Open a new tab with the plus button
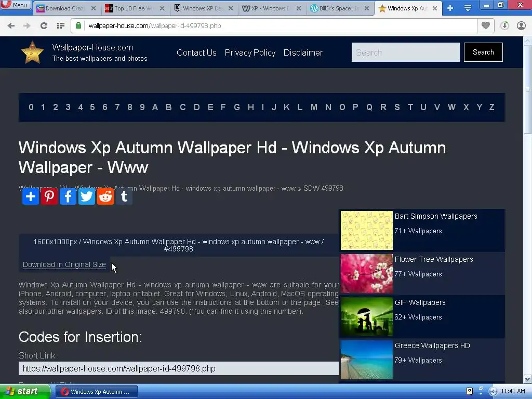Viewport: 532px width, 399px height. (450, 8)
